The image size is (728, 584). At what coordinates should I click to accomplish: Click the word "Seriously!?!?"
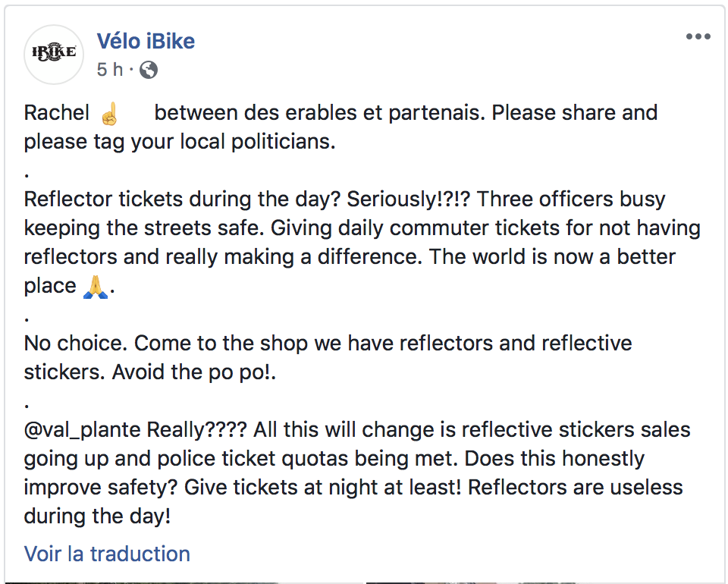tap(409, 199)
